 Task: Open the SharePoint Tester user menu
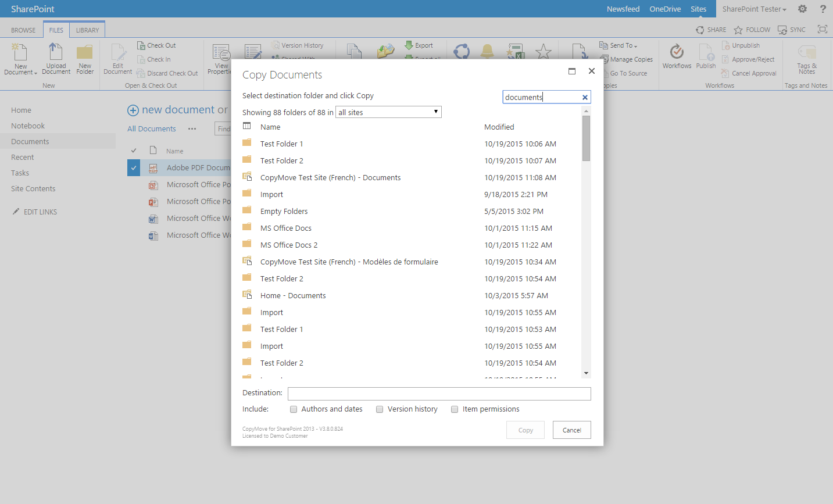(754, 9)
